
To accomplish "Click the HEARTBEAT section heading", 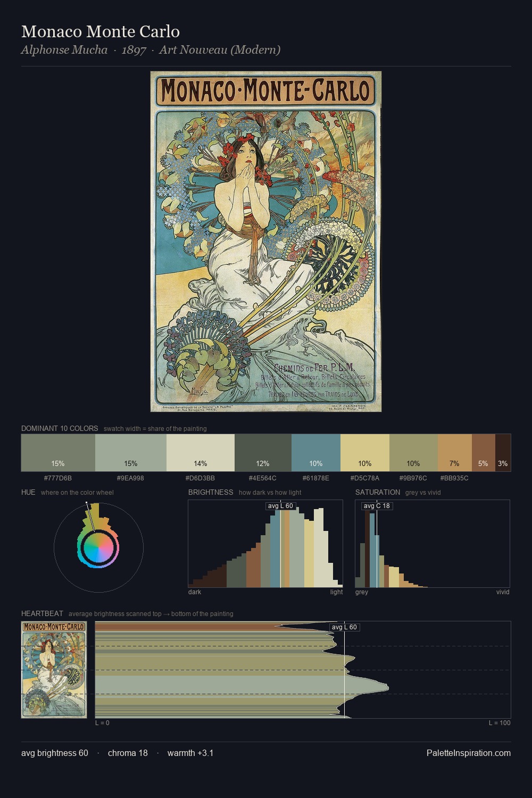I will click(x=42, y=613).
